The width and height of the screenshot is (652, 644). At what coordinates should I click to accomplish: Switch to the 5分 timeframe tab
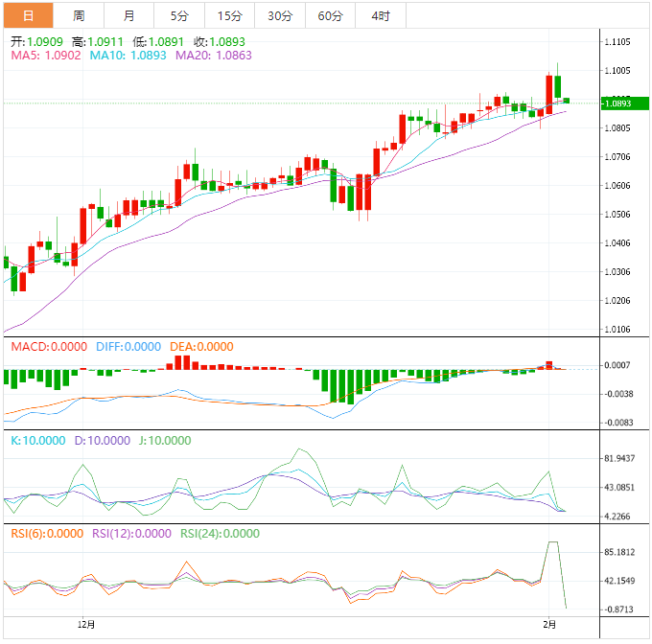[179, 15]
